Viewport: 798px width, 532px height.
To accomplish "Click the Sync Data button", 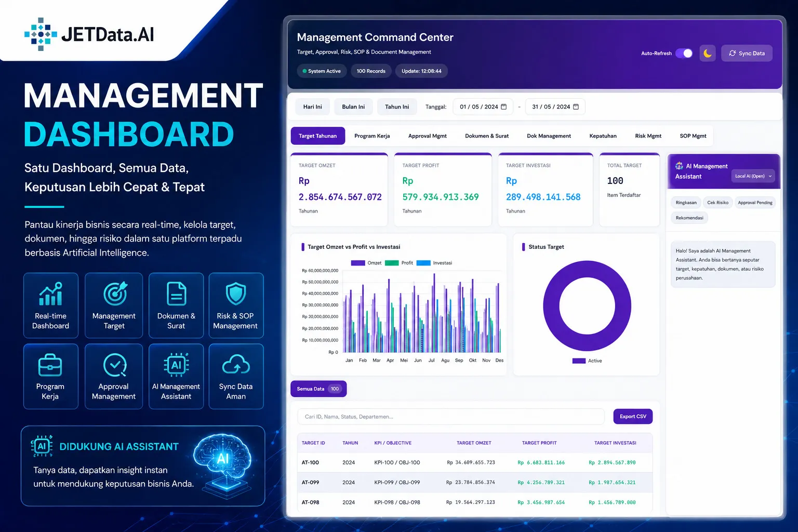I will click(x=747, y=53).
